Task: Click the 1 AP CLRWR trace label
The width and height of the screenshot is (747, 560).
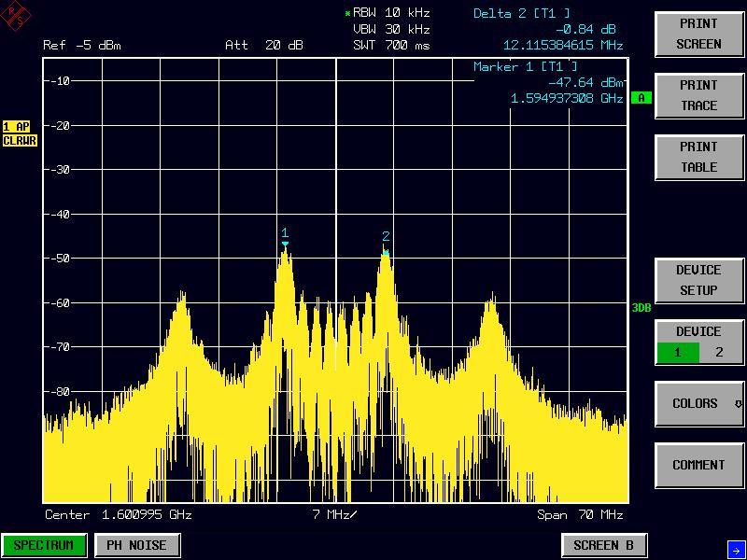Action: click(18, 133)
